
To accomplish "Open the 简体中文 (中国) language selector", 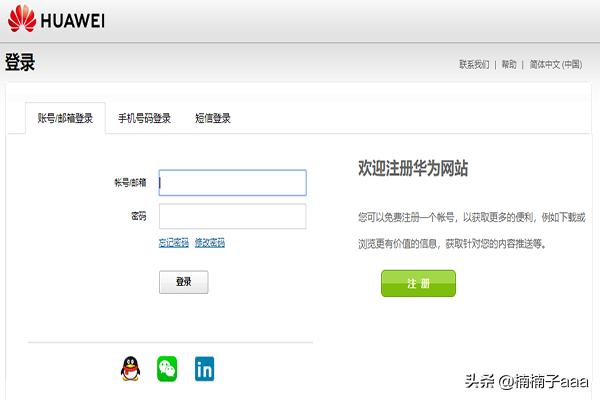I will (x=555, y=65).
